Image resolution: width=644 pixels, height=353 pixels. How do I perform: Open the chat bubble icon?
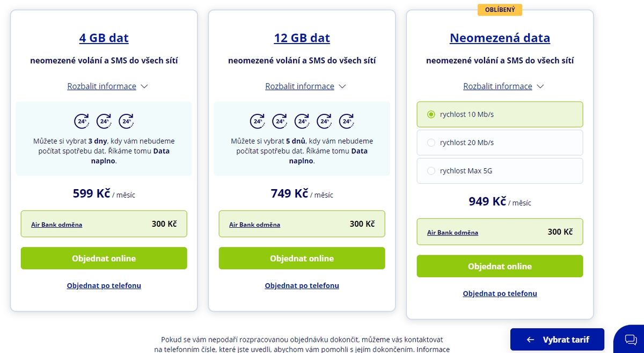[x=630, y=340]
